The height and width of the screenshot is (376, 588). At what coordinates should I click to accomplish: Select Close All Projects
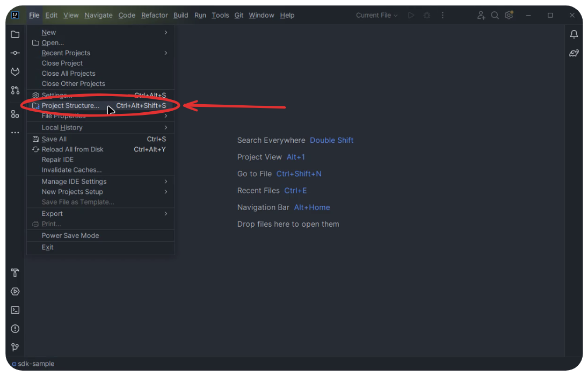pos(100,74)
